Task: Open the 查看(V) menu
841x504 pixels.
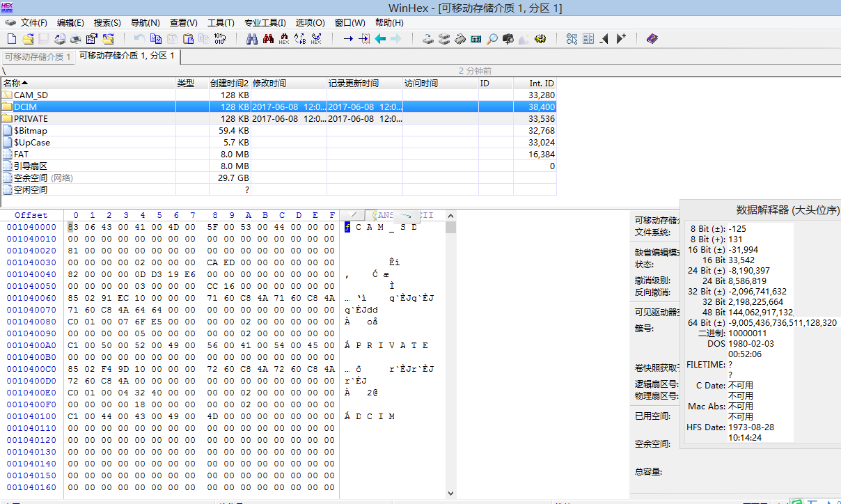Action: click(183, 23)
